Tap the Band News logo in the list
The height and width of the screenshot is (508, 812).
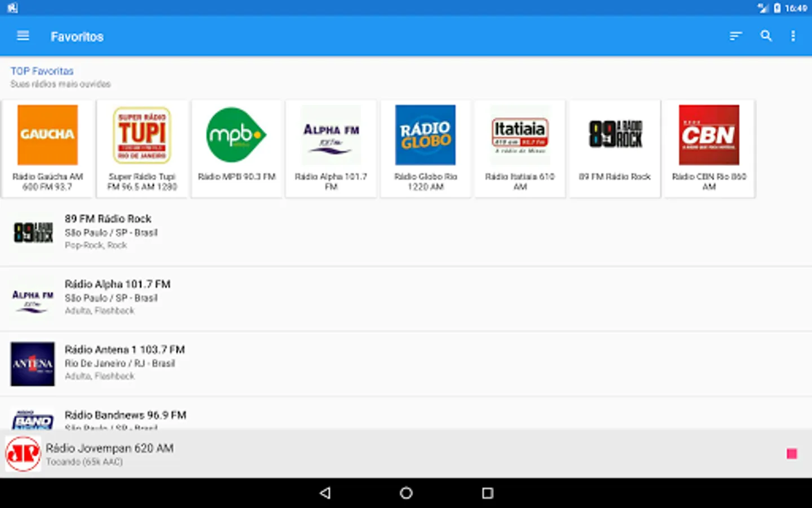33,419
